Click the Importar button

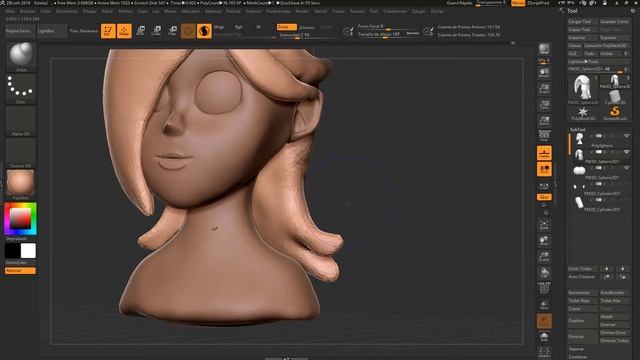[582, 38]
